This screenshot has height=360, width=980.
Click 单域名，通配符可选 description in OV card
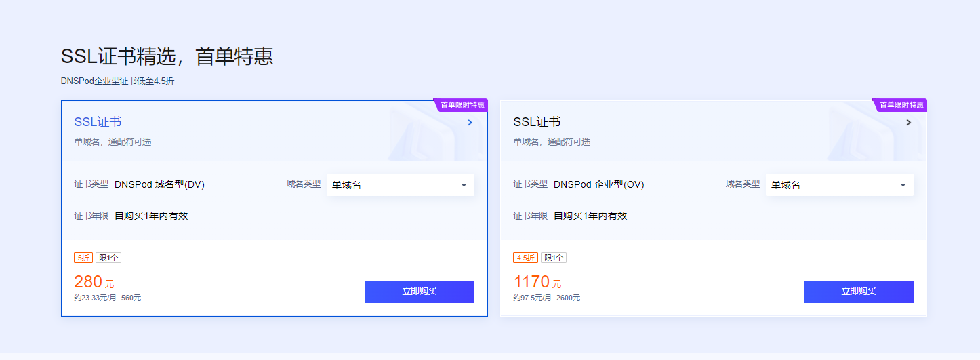(x=552, y=142)
